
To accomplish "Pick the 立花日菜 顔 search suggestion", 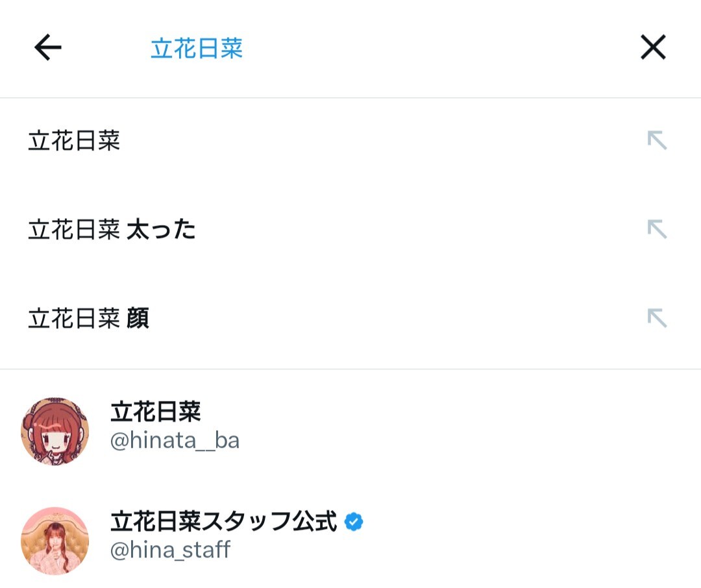I will point(88,319).
